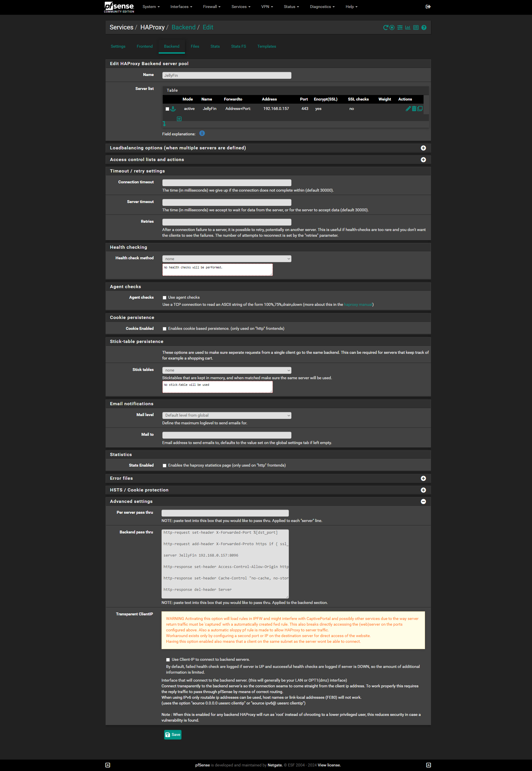Restart the HAProxy service icon
This screenshot has width=532, height=771.
[385, 28]
